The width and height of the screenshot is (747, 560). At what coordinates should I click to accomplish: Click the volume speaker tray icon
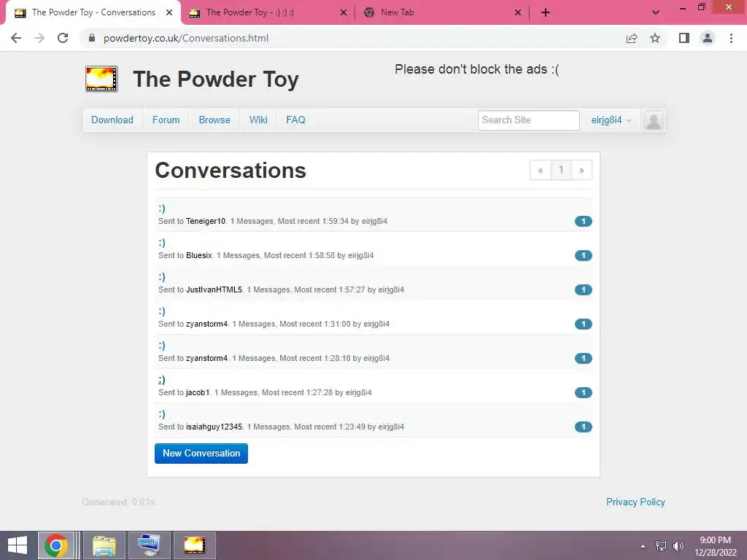(x=678, y=545)
